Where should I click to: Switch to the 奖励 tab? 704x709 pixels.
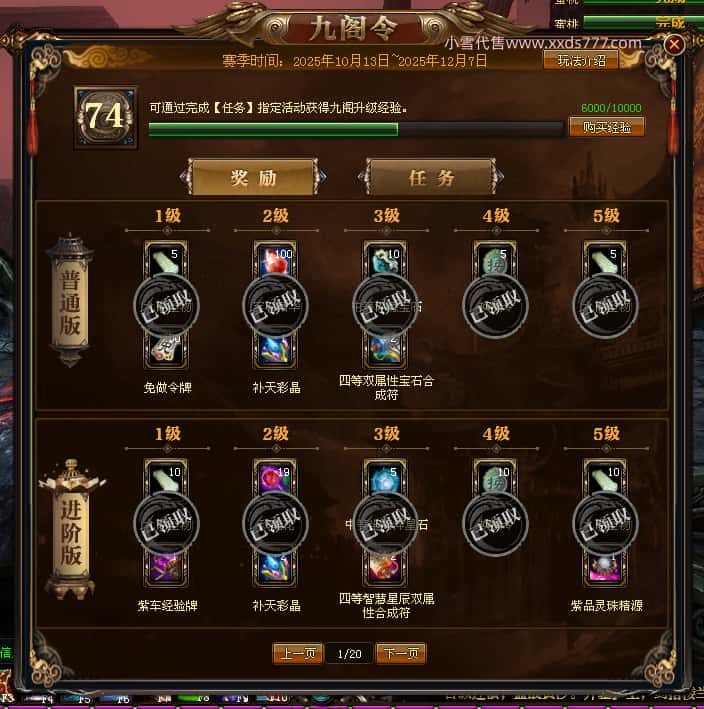coord(253,177)
